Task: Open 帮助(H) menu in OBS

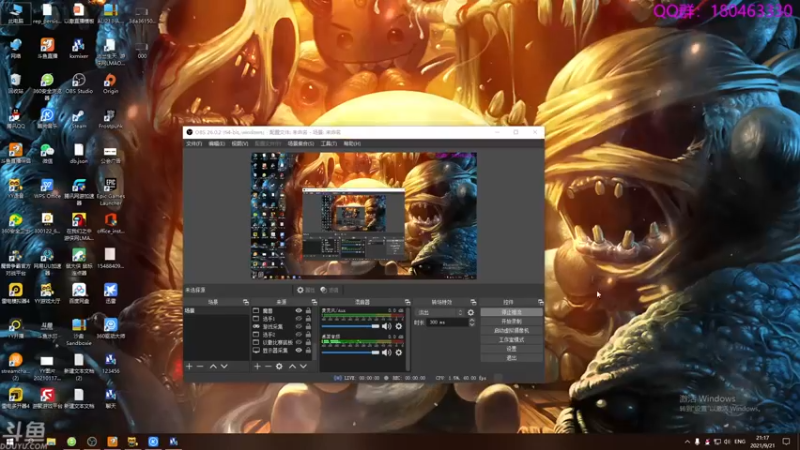Action: (352, 144)
